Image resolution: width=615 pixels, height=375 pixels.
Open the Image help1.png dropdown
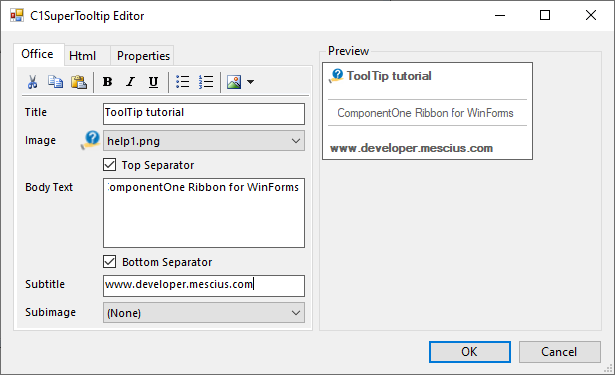pyautogui.click(x=204, y=141)
